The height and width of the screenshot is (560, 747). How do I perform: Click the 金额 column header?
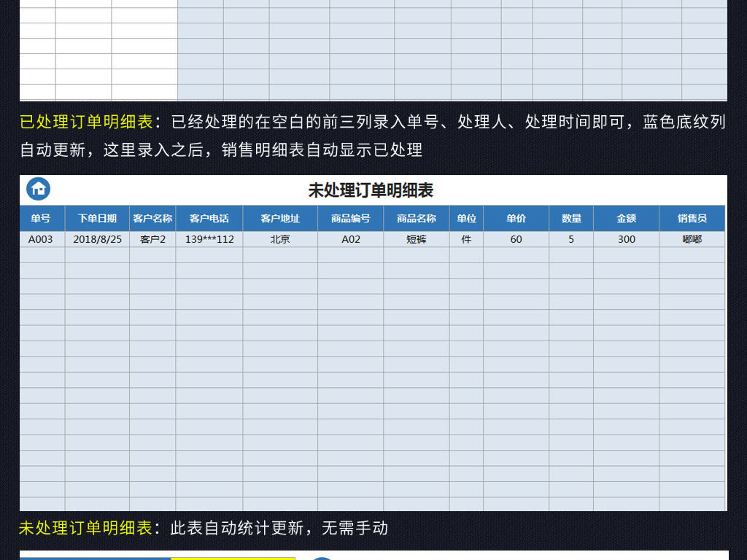coord(624,218)
